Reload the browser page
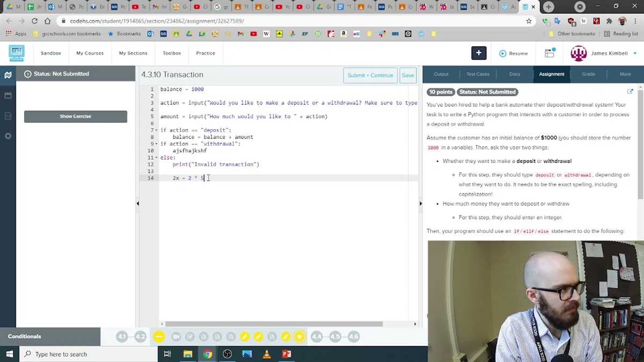 point(34,21)
